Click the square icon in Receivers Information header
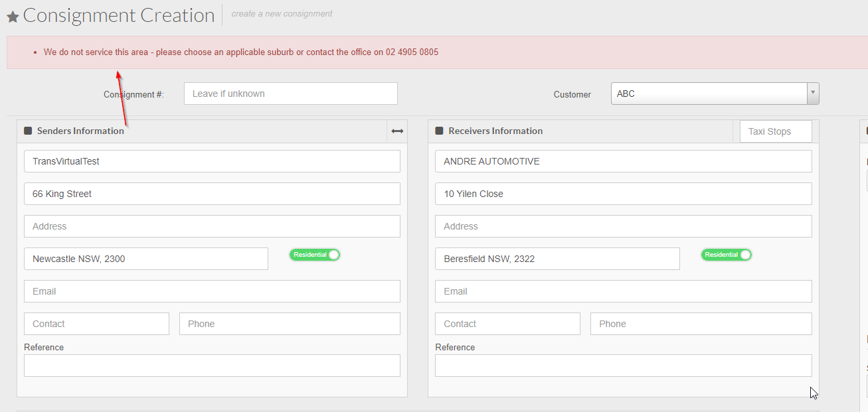This screenshot has width=868, height=412. coord(439,131)
